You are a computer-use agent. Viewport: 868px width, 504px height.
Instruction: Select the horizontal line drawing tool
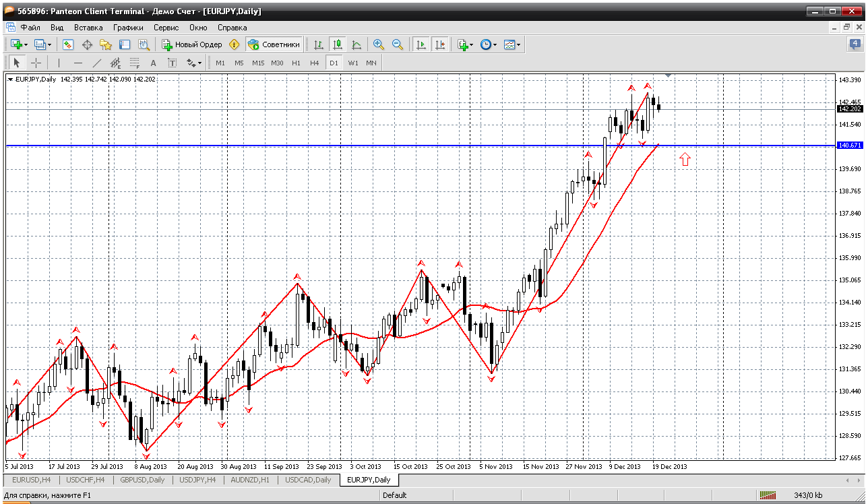tap(78, 63)
